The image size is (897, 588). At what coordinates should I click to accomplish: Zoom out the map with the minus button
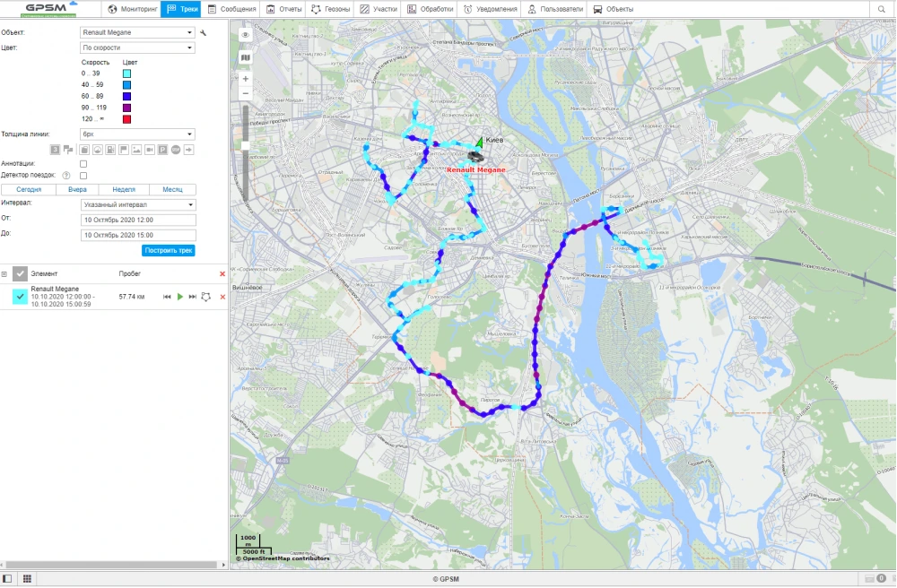tap(246, 93)
